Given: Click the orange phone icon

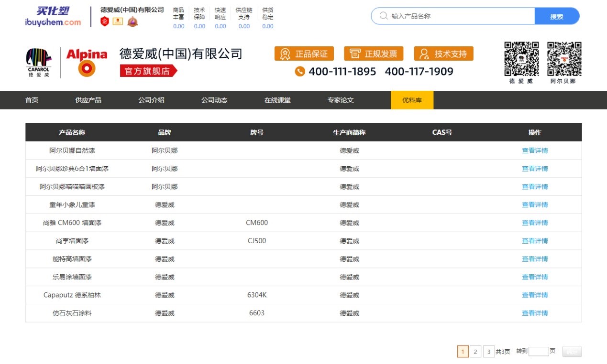Looking at the screenshot, I should (x=299, y=72).
